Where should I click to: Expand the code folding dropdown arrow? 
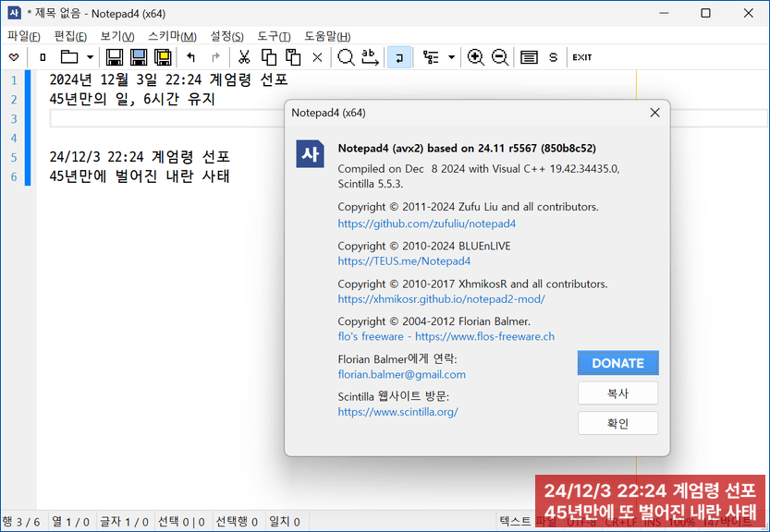(452, 57)
